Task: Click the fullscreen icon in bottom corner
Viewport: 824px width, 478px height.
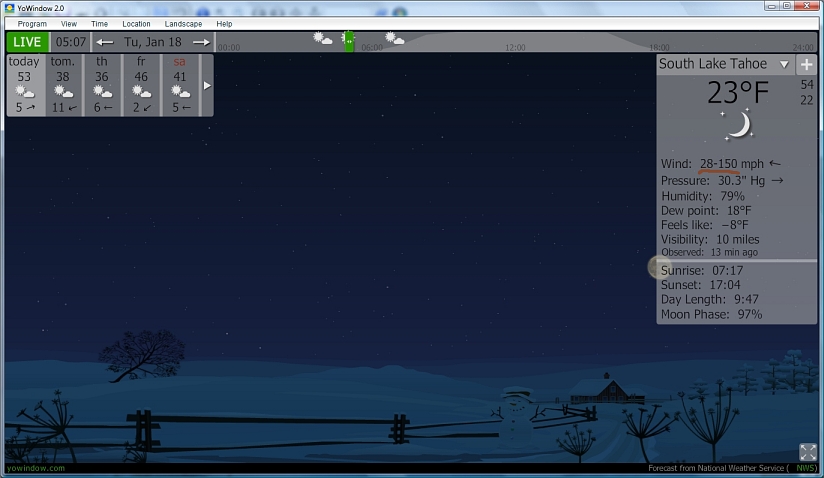Action: click(x=807, y=452)
